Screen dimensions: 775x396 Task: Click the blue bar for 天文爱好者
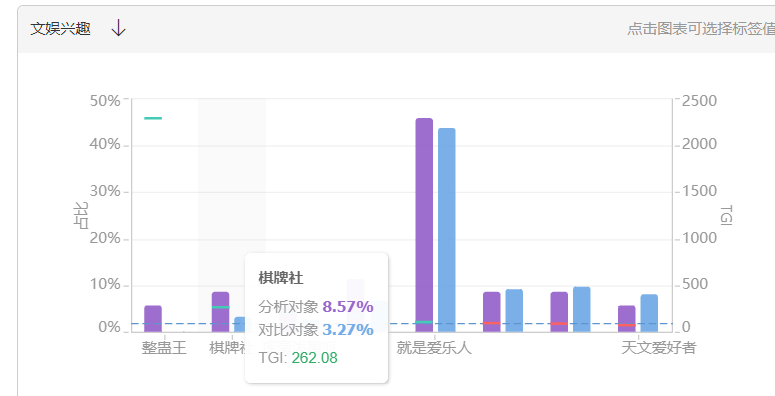(x=649, y=313)
